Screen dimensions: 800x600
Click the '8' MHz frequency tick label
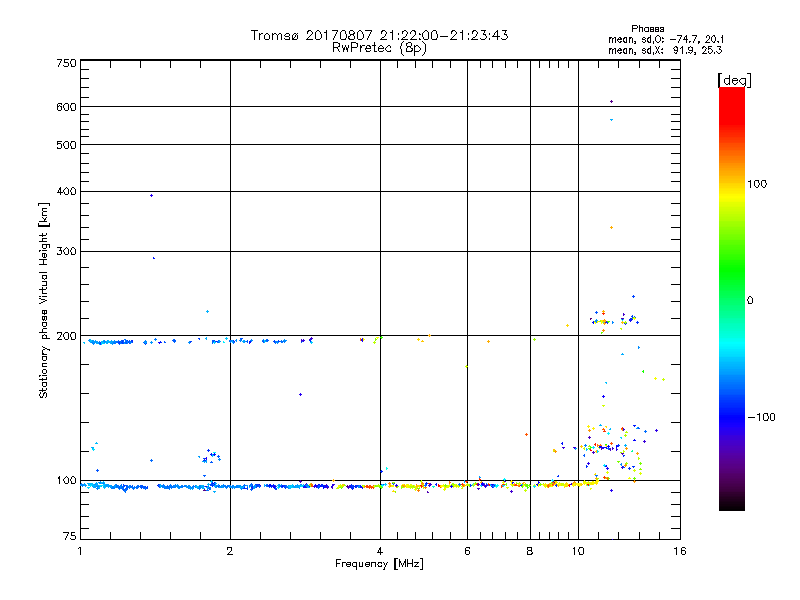click(x=530, y=551)
